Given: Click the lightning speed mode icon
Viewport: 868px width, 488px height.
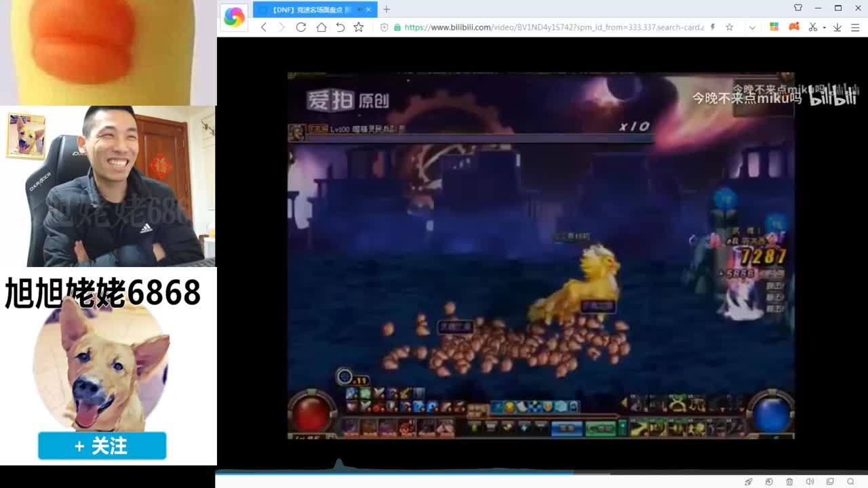Looking at the screenshot, I should point(712,27).
